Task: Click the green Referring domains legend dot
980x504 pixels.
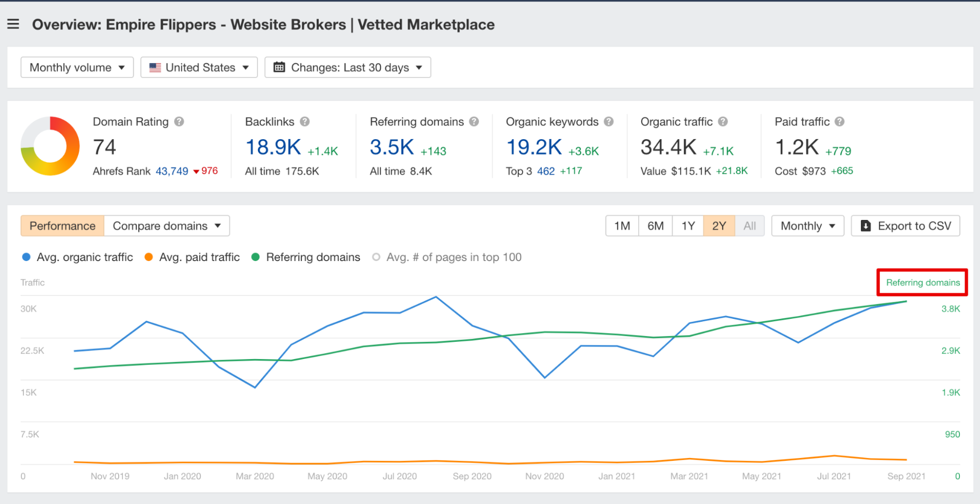Action: click(x=255, y=257)
